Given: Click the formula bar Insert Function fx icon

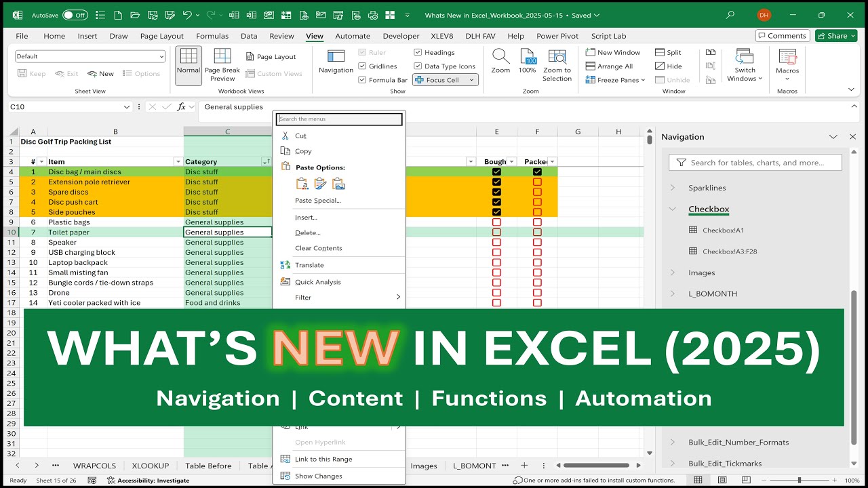Looking at the screenshot, I should [181, 107].
